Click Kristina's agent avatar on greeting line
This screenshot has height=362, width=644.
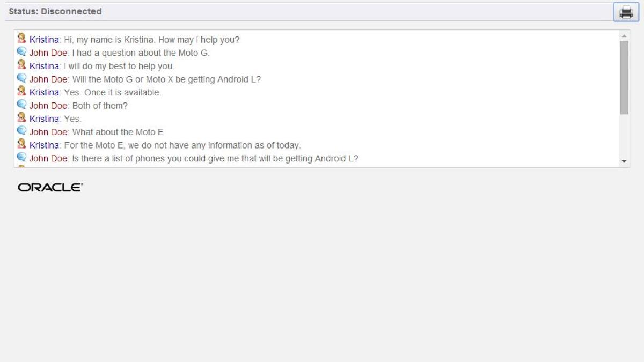click(21, 39)
